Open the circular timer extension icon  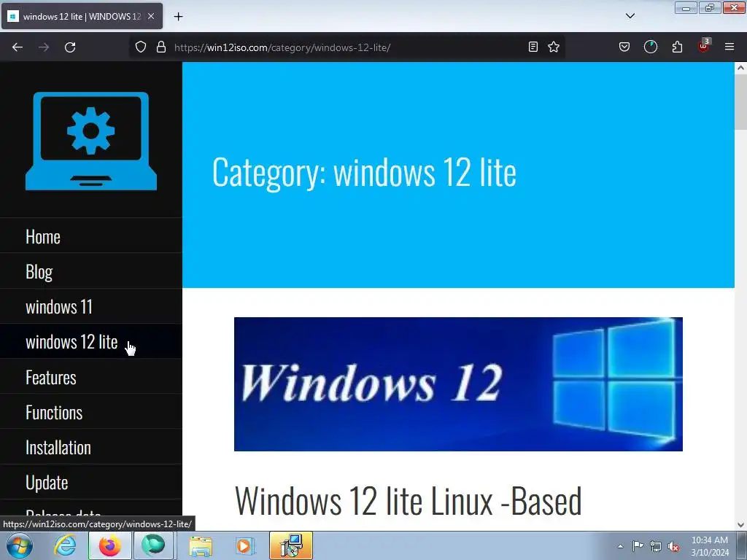click(650, 47)
